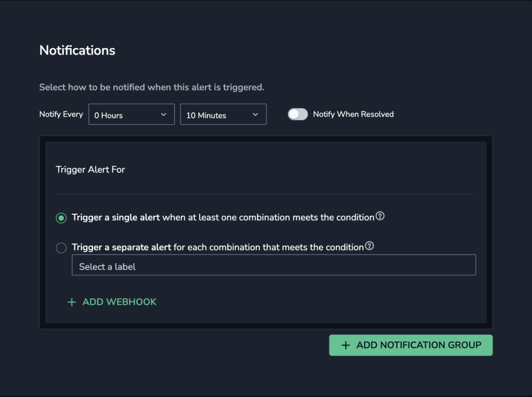This screenshot has height=397, width=532.
Task: Select Trigger a single alert radio button
Action: (x=61, y=218)
